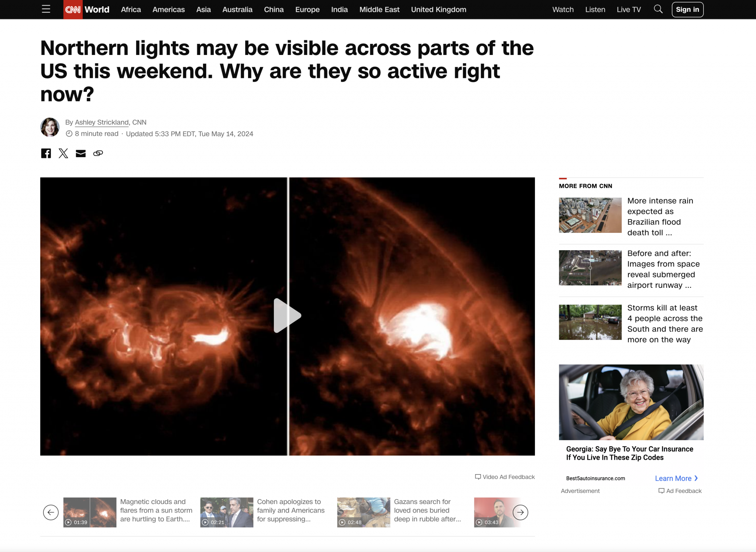756x552 pixels.
Task: Go to next videos with right arrow
Action: pos(520,512)
